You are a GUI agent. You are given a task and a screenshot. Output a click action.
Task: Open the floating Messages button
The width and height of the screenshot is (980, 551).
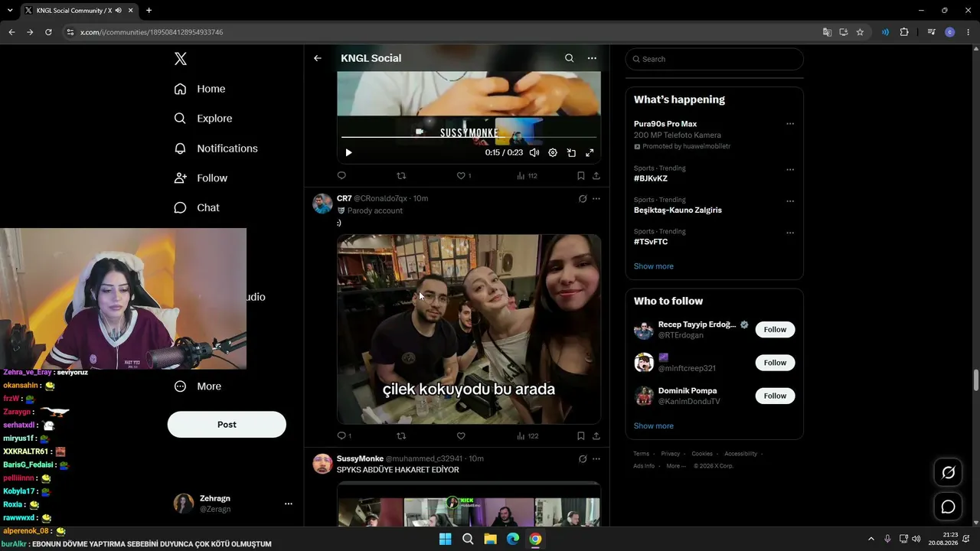point(948,507)
